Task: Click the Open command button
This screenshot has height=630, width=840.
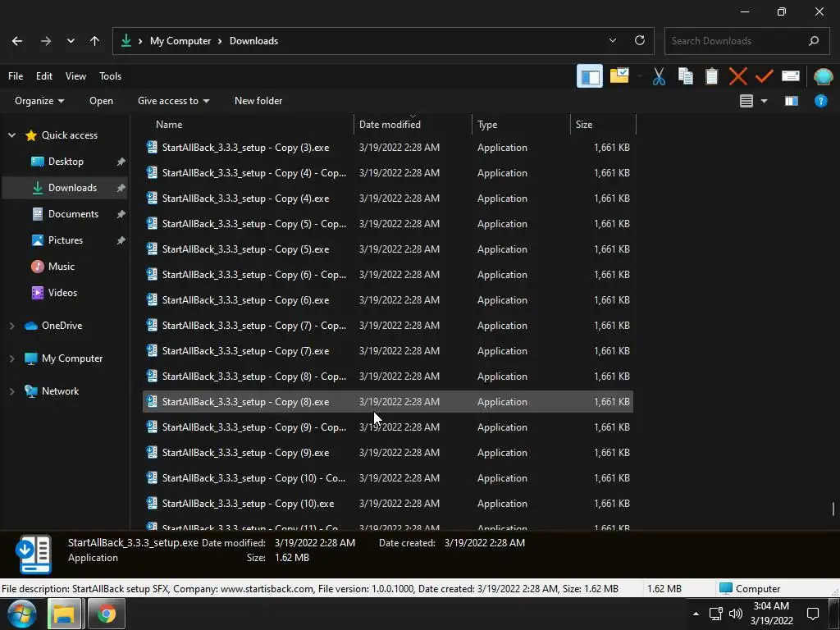Action: [101, 101]
